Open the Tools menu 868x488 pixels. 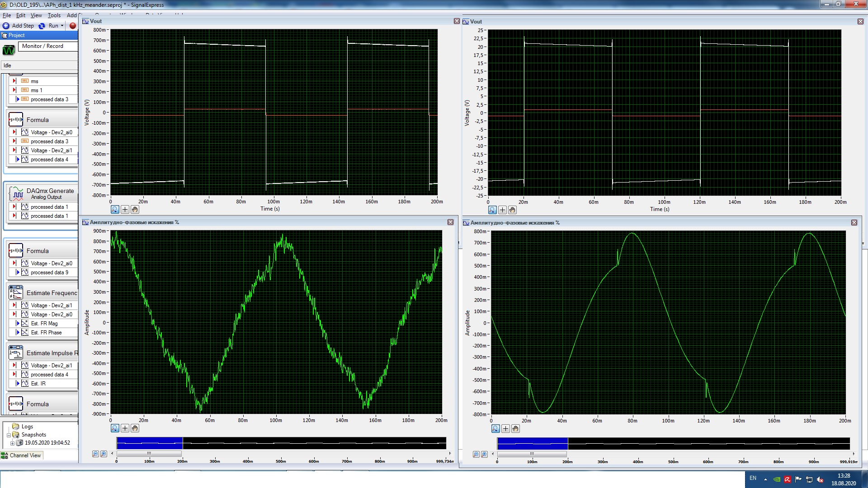(x=54, y=15)
